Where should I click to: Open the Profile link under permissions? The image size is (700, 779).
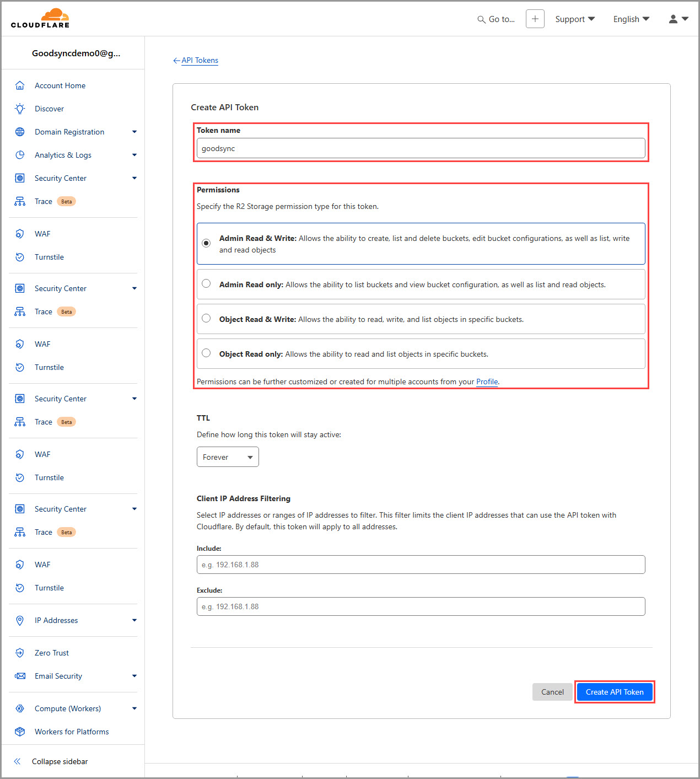tap(487, 382)
